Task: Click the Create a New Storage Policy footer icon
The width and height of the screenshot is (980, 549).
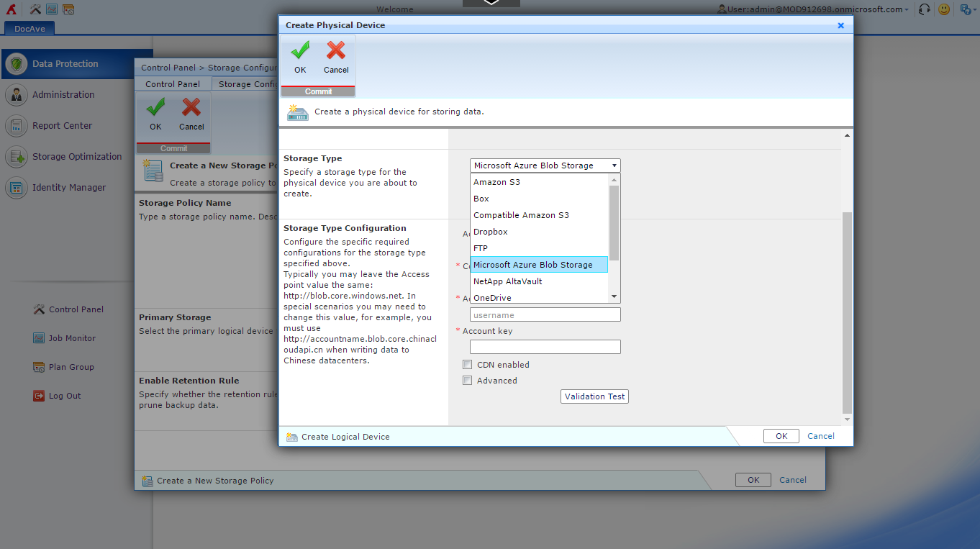Action: pos(148,481)
